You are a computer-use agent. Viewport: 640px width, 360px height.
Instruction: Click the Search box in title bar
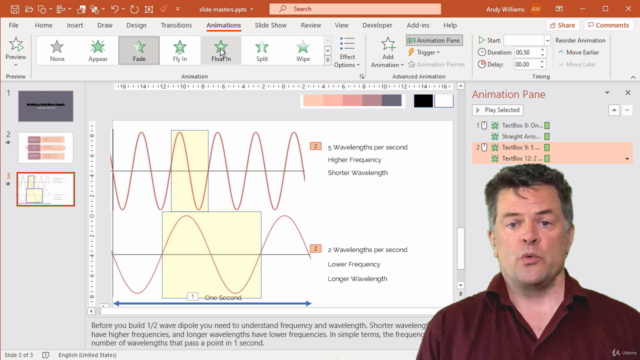[355, 9]
